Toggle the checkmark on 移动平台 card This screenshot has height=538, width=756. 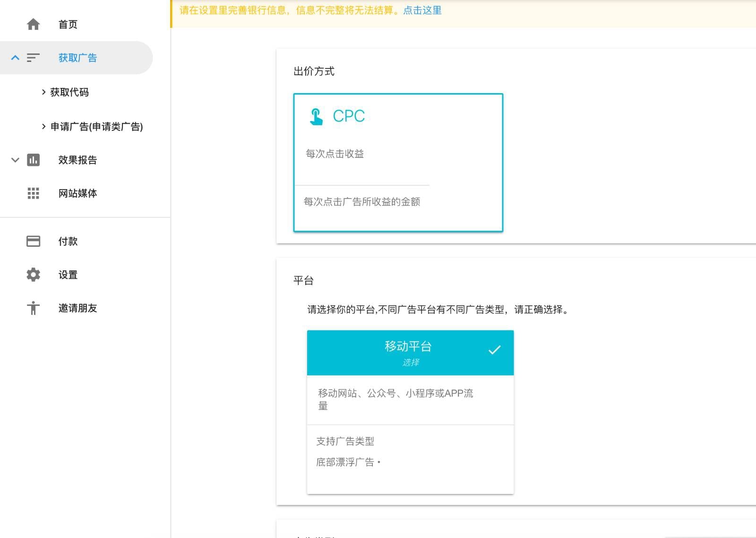494,350
